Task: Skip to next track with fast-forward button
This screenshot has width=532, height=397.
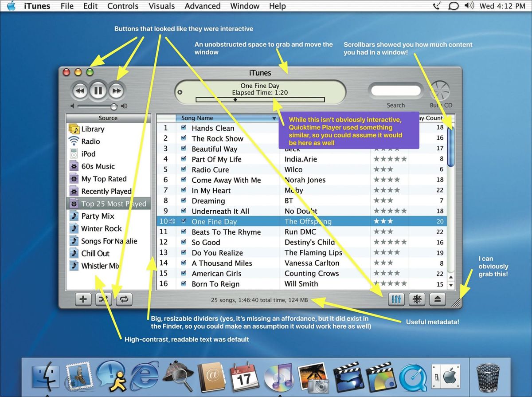Action: click(117, 91)
